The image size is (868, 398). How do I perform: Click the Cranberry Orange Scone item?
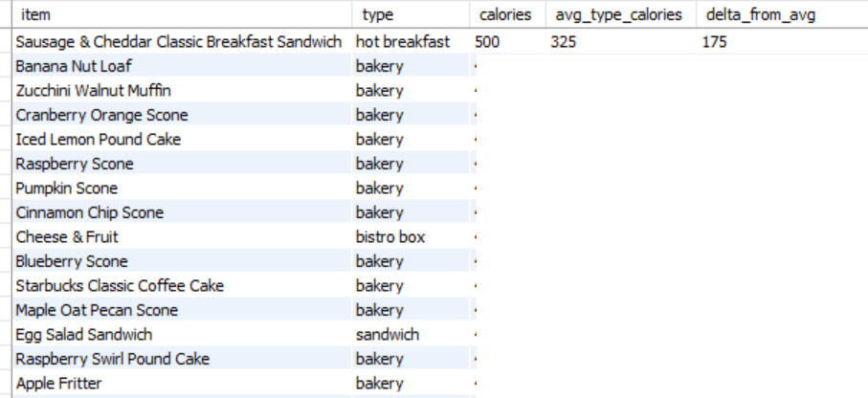101,115
